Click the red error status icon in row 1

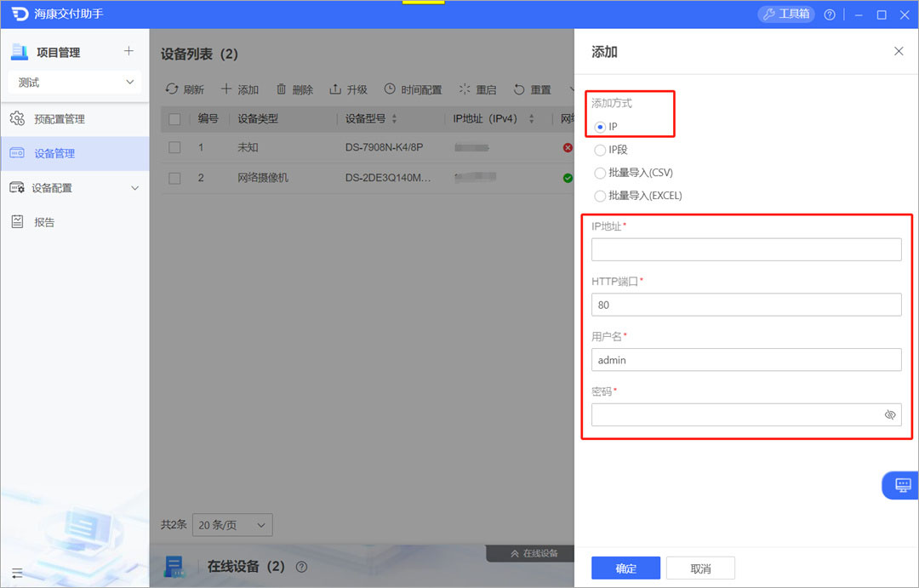(568, 148)
